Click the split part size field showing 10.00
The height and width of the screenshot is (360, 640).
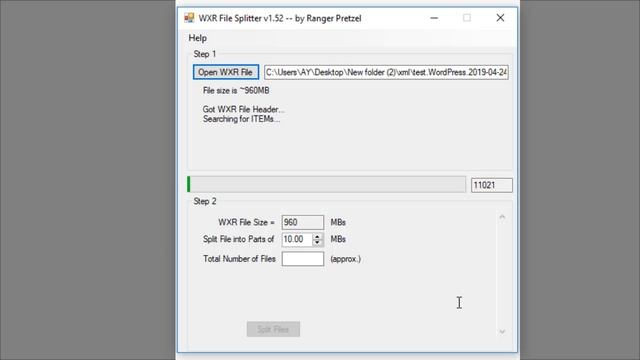pos(298,239)
